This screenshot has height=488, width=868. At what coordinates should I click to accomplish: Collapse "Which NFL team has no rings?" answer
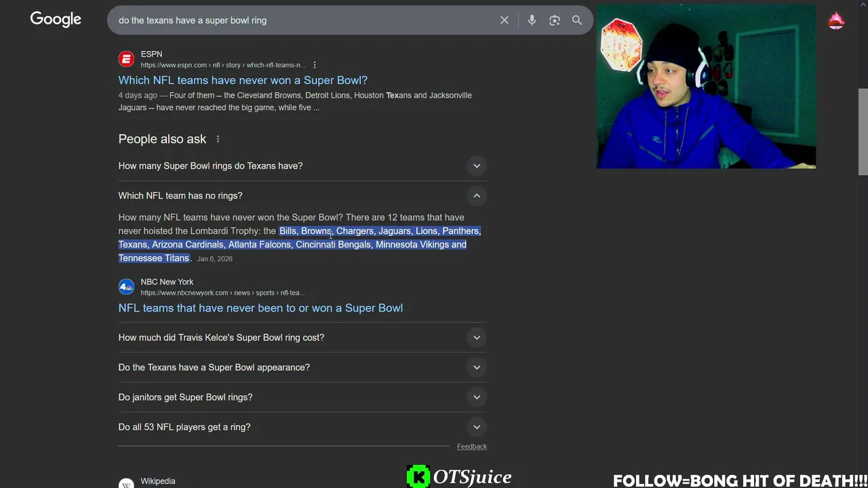coord(302,196)
